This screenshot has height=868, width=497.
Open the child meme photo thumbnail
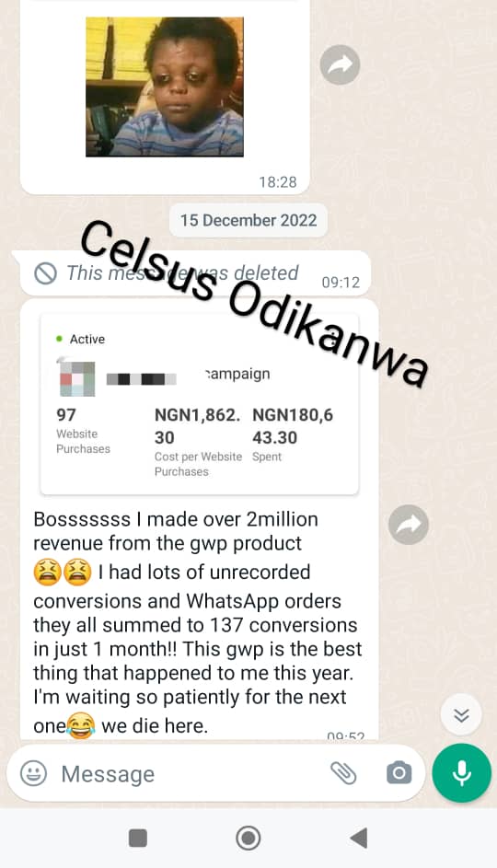click(165, 87)
